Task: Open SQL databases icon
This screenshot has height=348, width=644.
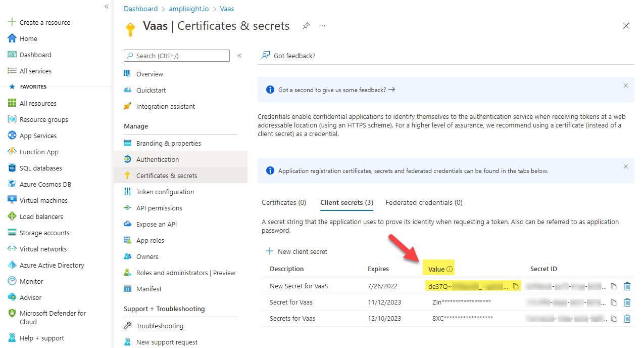Action: (x=12, y=168)
